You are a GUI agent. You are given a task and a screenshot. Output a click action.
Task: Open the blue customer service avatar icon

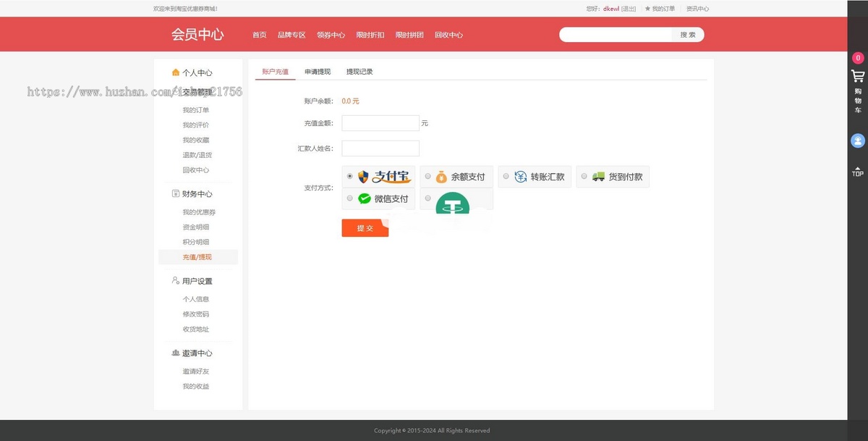click(858, 141)
